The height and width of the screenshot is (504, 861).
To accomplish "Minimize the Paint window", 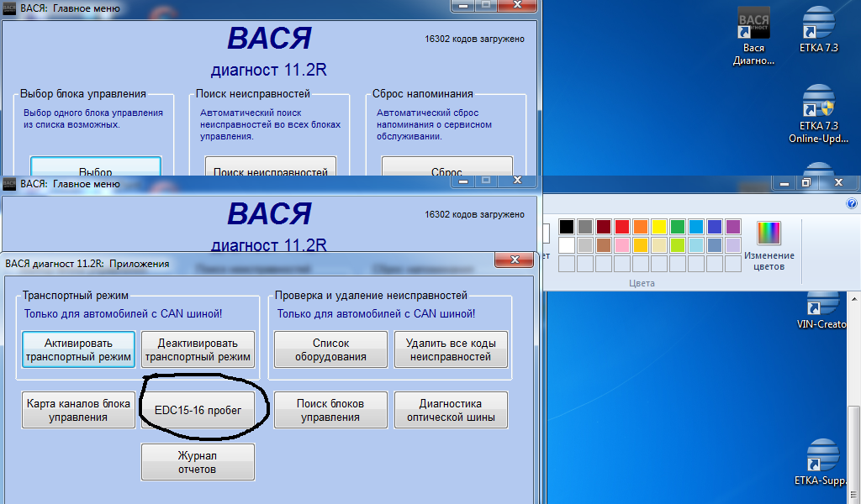I will [784, 182].
